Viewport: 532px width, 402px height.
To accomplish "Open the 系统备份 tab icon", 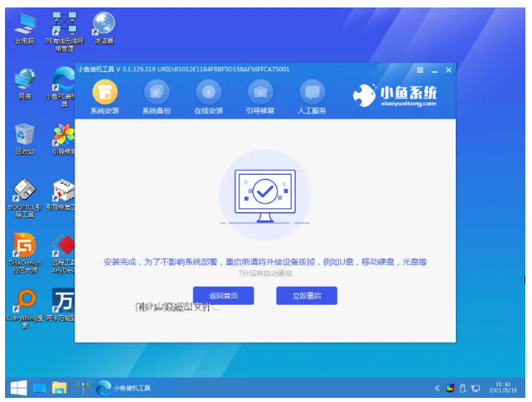I will coord(157,92).
